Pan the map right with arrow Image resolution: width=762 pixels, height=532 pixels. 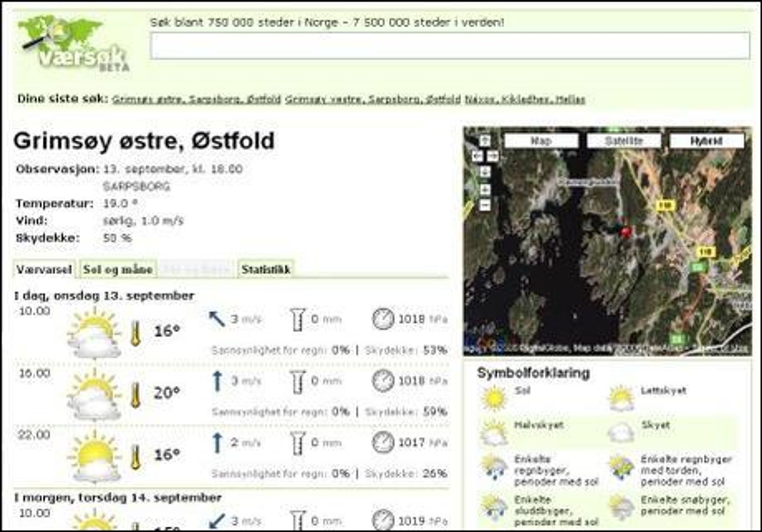point(493,156)
